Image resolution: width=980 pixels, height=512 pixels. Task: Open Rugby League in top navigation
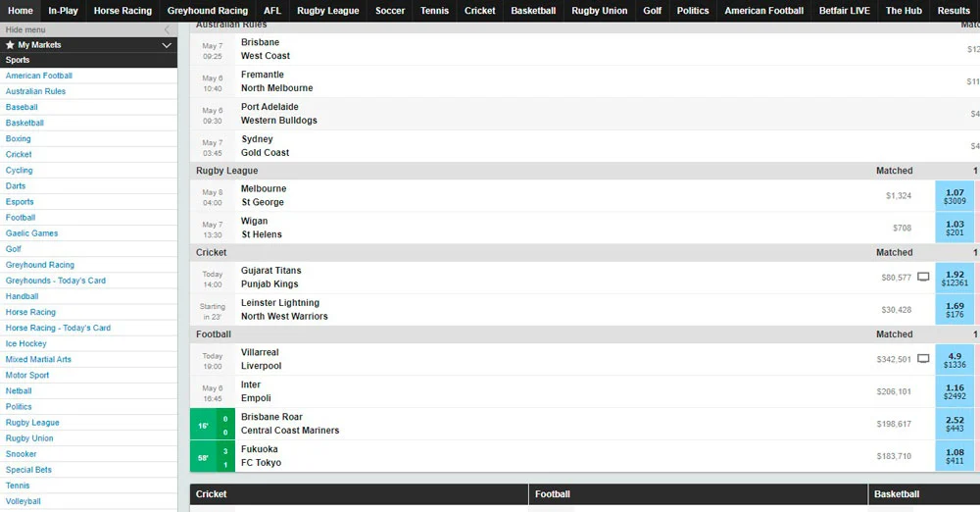[x=328, y=11]
